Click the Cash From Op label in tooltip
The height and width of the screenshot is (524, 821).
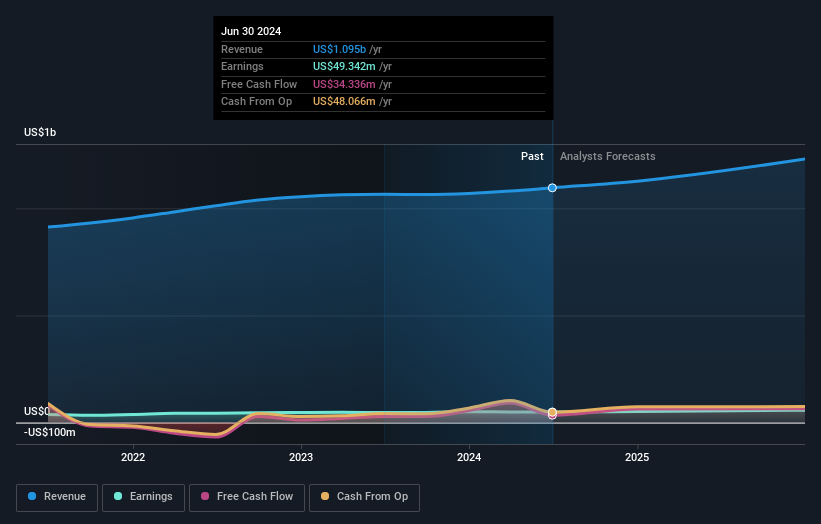pos(257,102)
